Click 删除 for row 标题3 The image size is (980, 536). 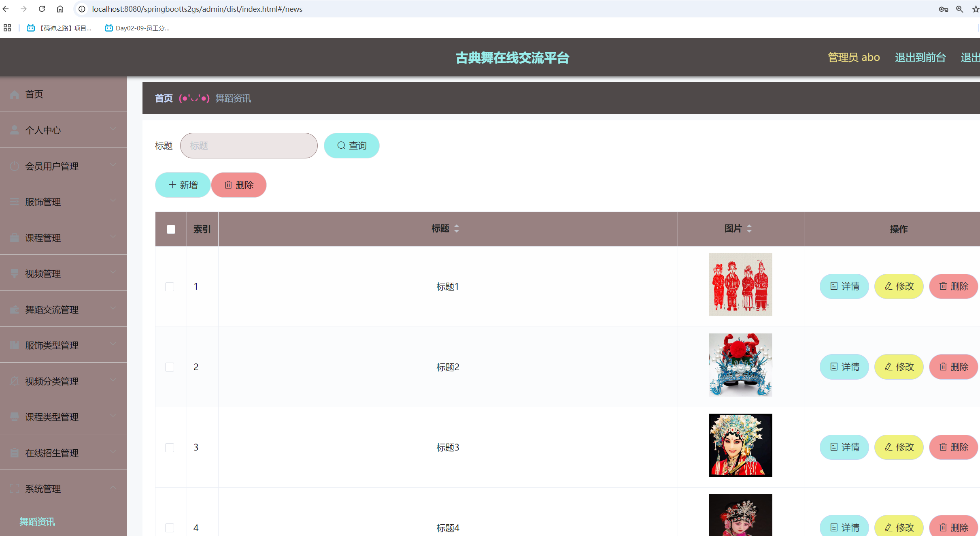click(x=954, y=447)
